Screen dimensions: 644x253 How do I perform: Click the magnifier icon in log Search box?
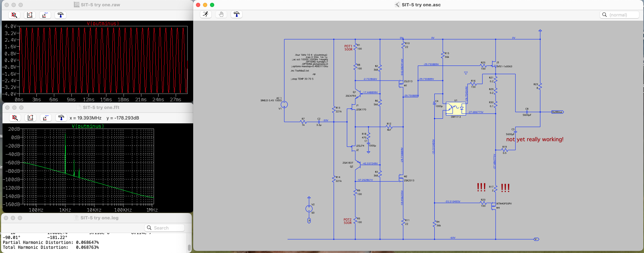click(149, 228)
